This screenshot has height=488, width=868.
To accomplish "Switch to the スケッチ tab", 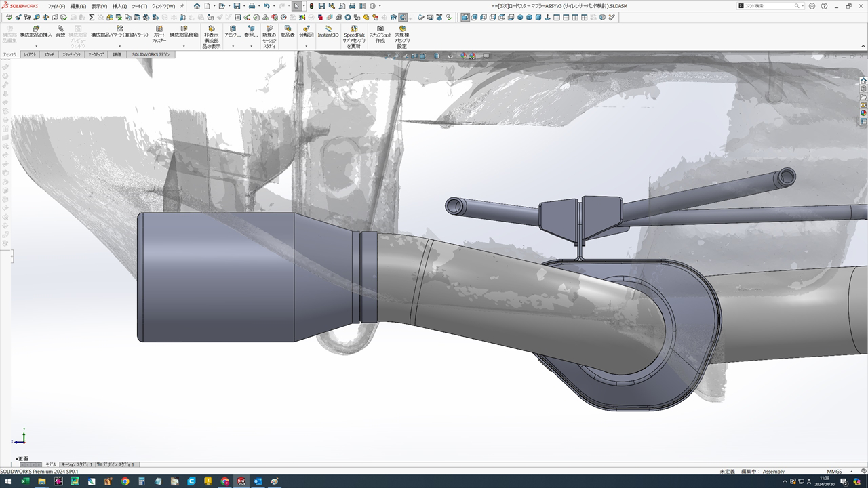I will (50, 54).
